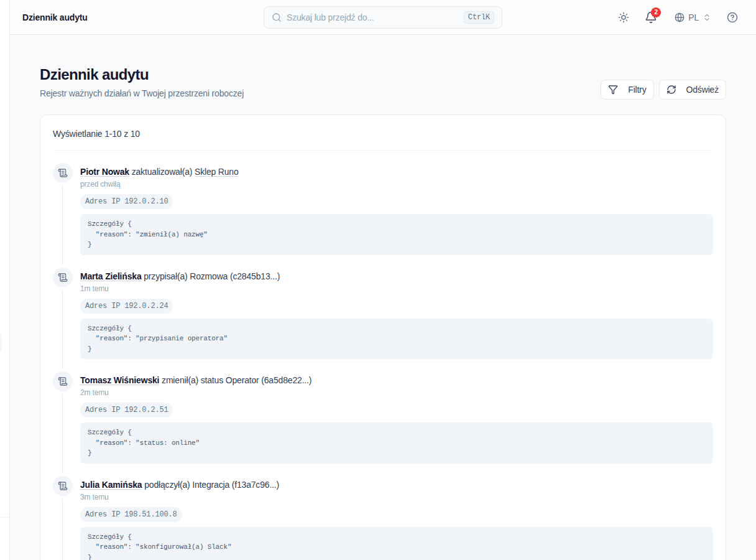
Task: Open Marta Zielińska user link
Action: click(111, 276)
